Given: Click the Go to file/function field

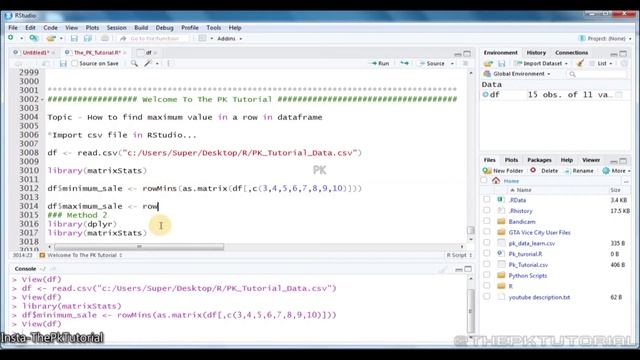Looking at the screenshot, I should coord(154,38).
